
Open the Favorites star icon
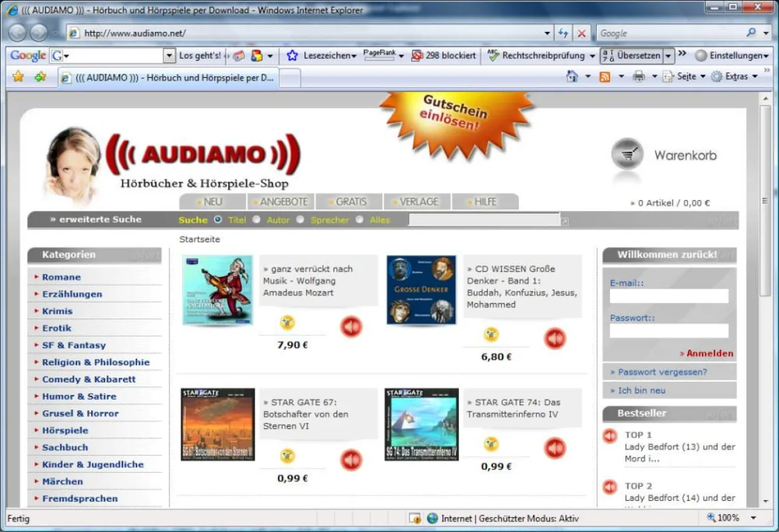click(19, 76)
